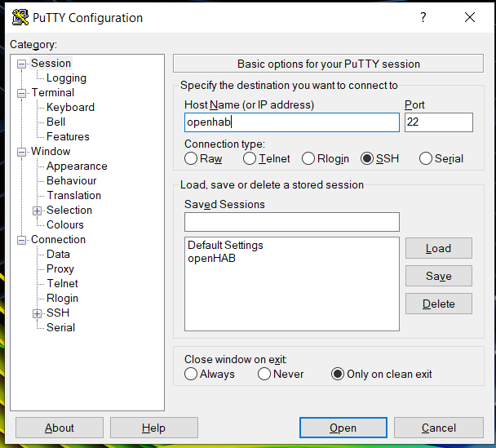
Task: Set close window on exit to Never
Action: pyautogui.click(x=264, y=374)
